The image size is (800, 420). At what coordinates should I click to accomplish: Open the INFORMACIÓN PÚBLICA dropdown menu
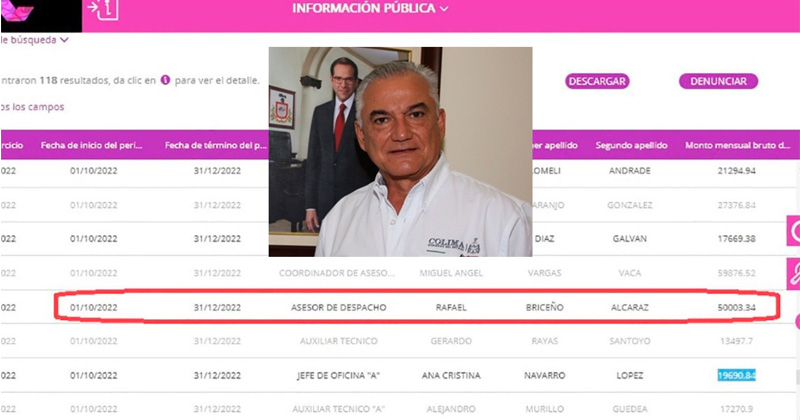click(370, 8)
